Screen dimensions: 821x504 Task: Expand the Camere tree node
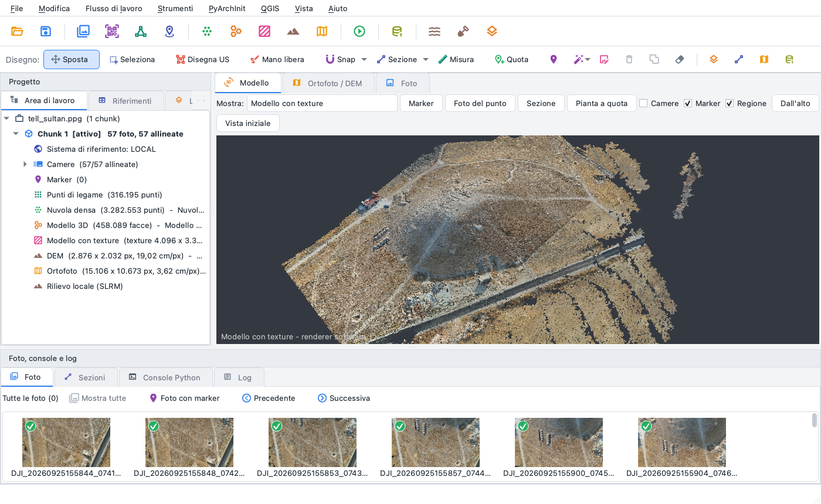(x=25, y=164)
